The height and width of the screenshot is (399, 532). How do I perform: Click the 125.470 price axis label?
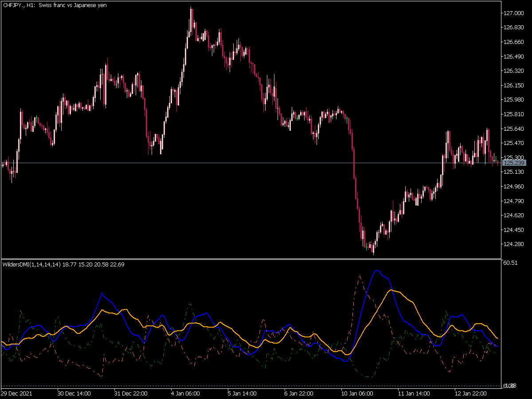[514, 143]
